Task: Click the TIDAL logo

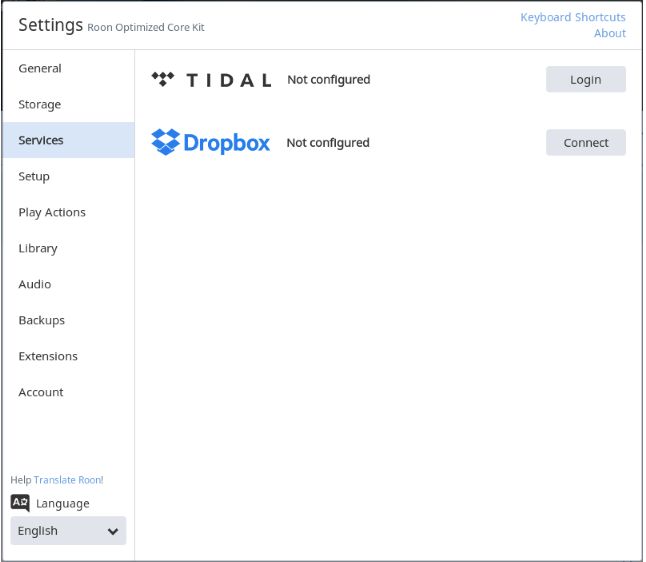Action: tap(211, 80)
